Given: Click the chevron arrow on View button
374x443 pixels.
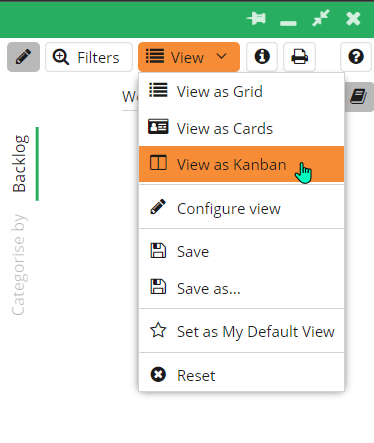Looking at the screenshot, I should point(222,56).
